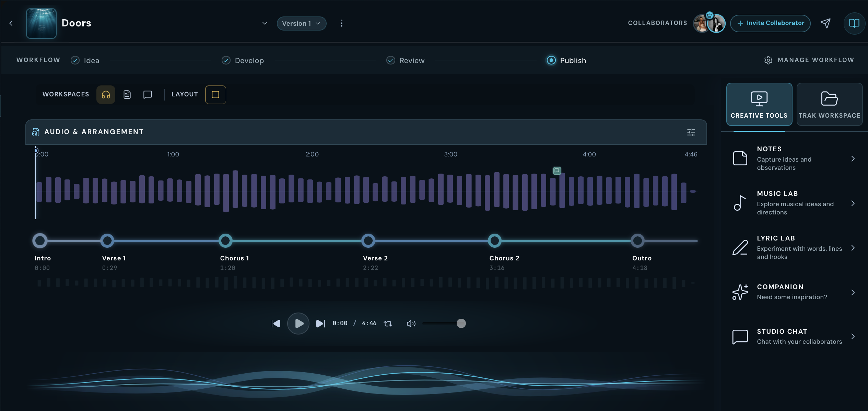This screenshot has width=868, height=411.
Task: Jump to the Intro section marker
Action: point(40,240)
